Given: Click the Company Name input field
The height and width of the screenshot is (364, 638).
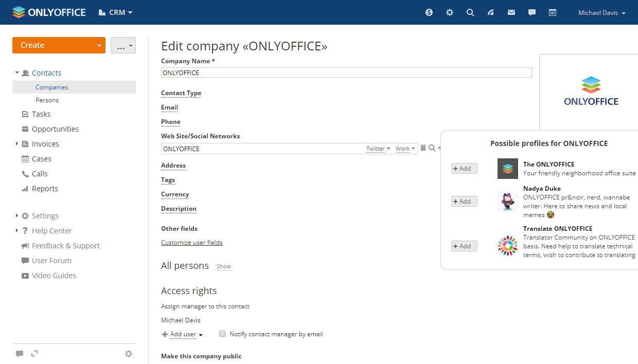Looking at the screenshot, I should [346, 73].
